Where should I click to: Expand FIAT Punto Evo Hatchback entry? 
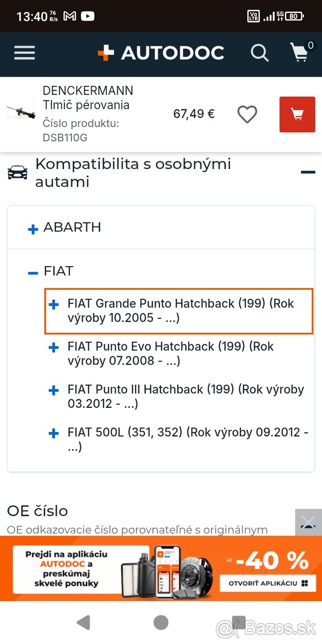pos(54,348)
